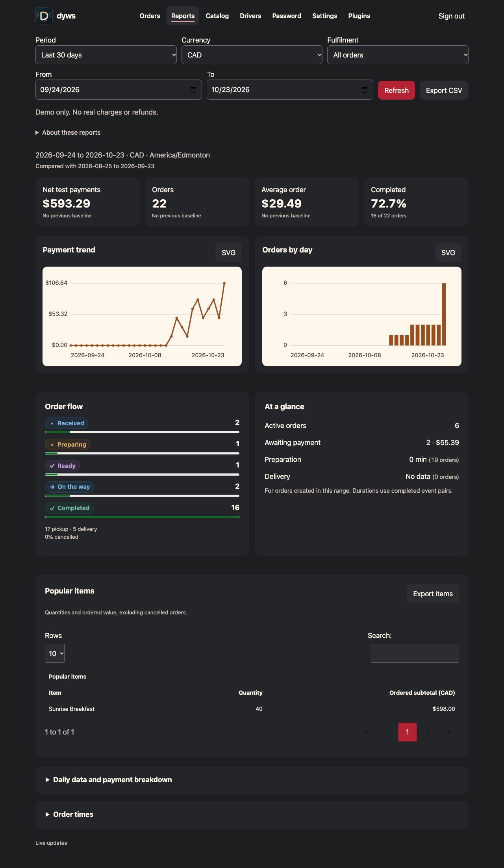Expand About these reports
Viewport: 504px width, 868px height.
[x=68, y=132]
